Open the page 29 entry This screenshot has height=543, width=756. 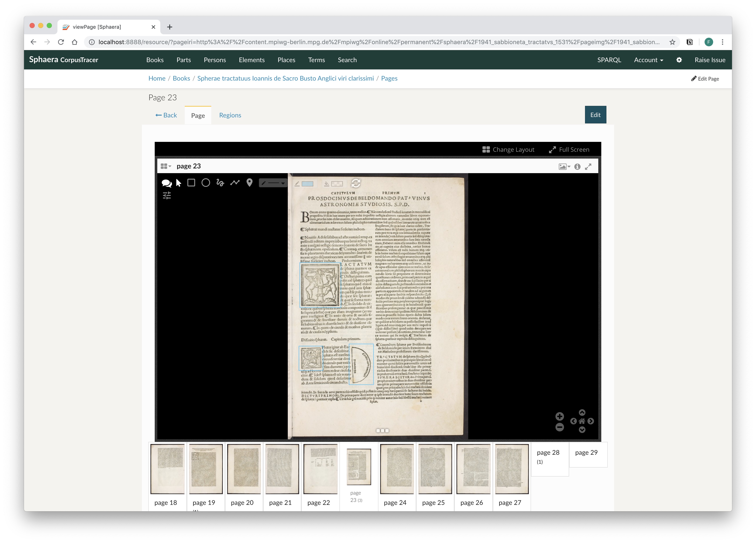tap(588, 455)
